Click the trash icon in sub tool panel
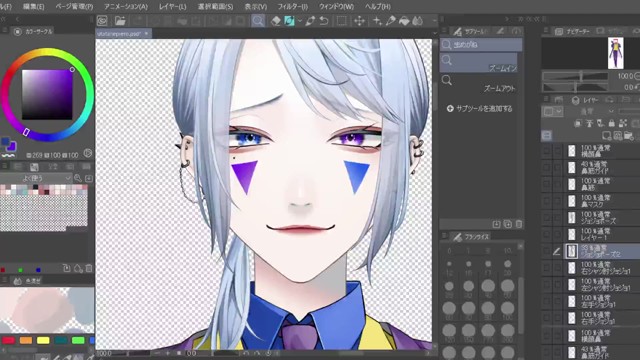 [519, 224]
